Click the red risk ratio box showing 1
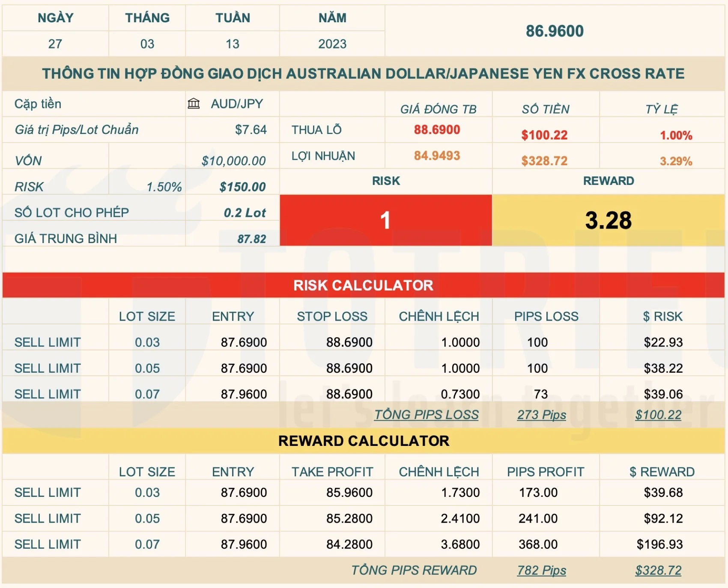728x588 pixels. [x=385, y=220]
